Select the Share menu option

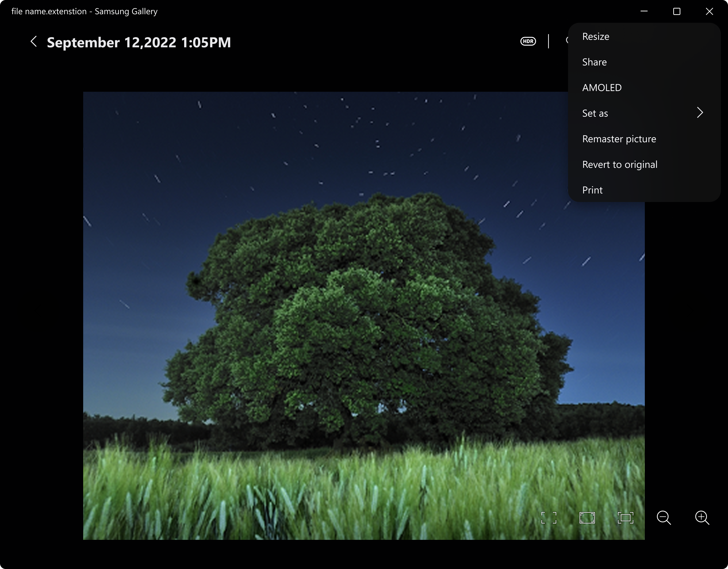point(594,62)
